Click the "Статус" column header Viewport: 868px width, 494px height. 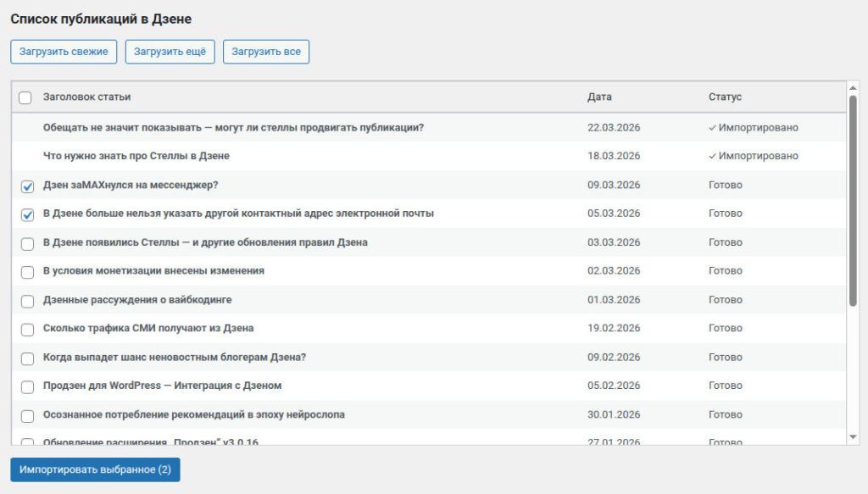tap(725, 97)
